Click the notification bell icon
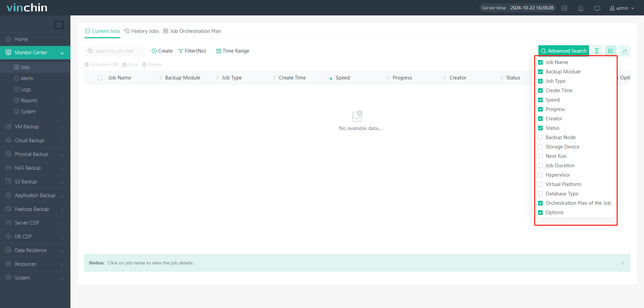 (581, 8)
